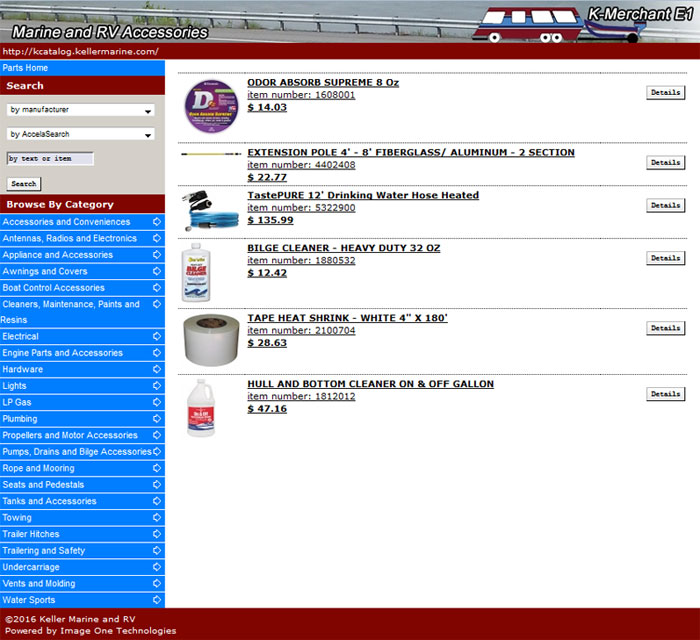
Task: Click the arrow icon beside Undercarriage
Action: pos(157,567)
